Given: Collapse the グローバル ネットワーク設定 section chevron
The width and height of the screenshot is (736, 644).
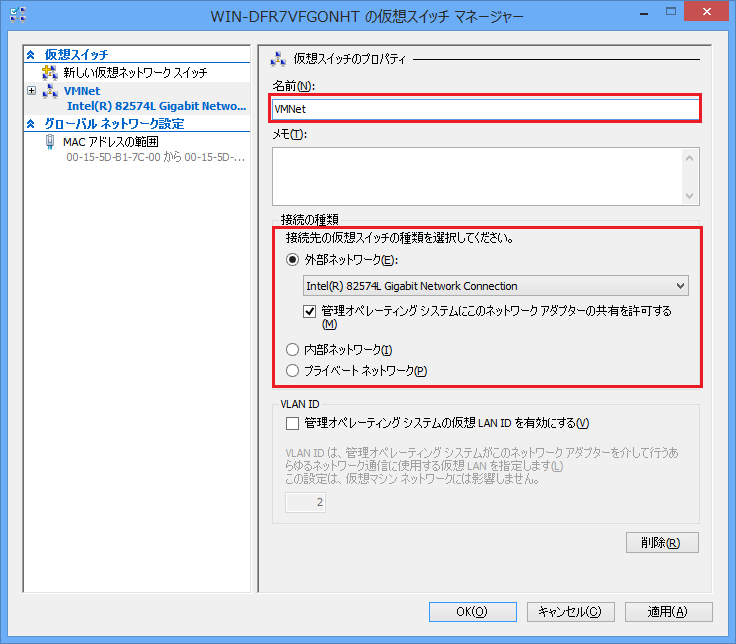Looking at the screenshot, I should [31, 124].
